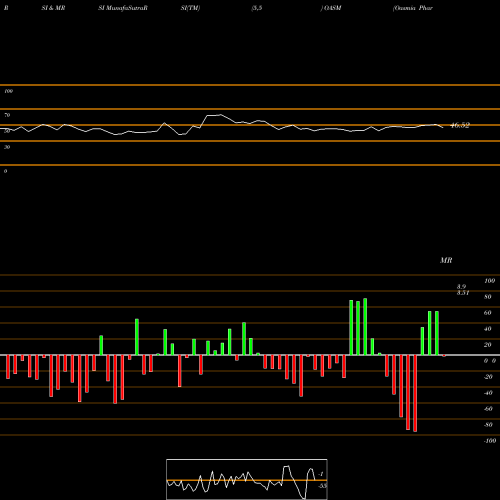The height and width of the screenshot is (500, 500).
Task: Click the -40 label on MR axis
Action: point(488,393)
